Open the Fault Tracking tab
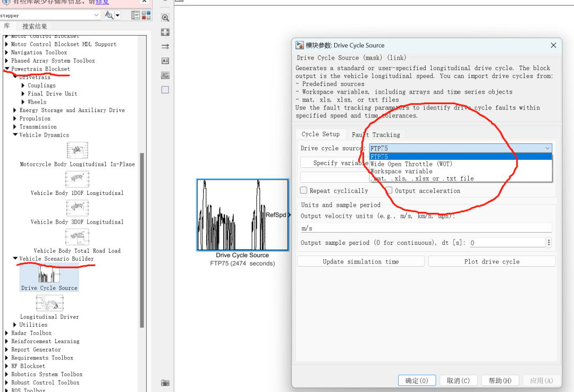Viewport: 574px width, 392px height. [x=376, y=134]
